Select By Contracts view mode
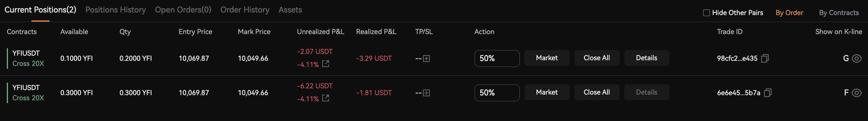This screenshot has width=868, height=121. [839, 13]
